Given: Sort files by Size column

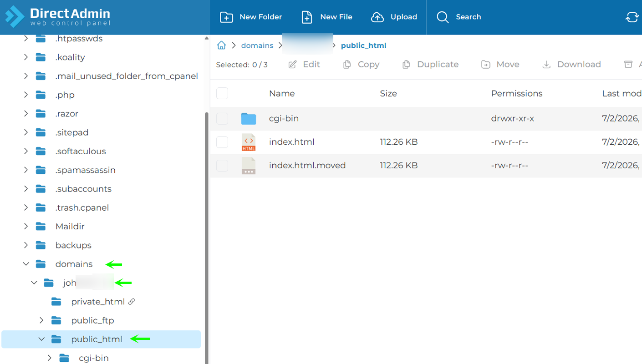Looking at the screenshot, I should pos(388,93).
